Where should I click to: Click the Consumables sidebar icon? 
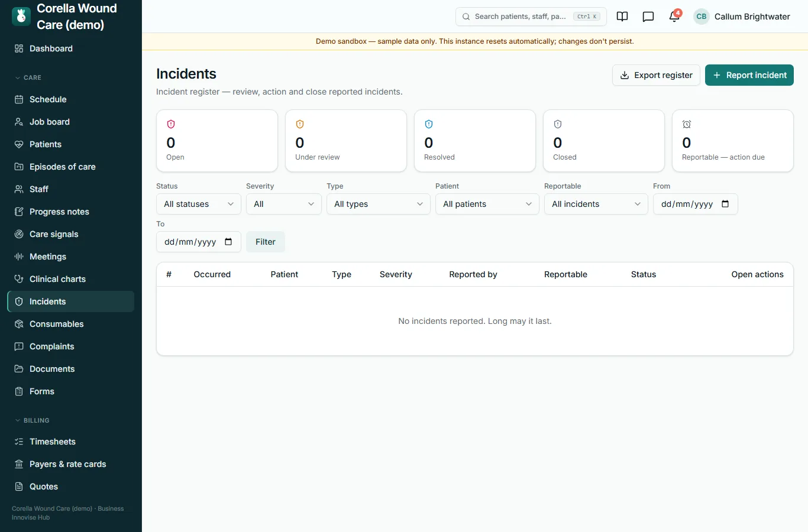(x=19, y=324)
